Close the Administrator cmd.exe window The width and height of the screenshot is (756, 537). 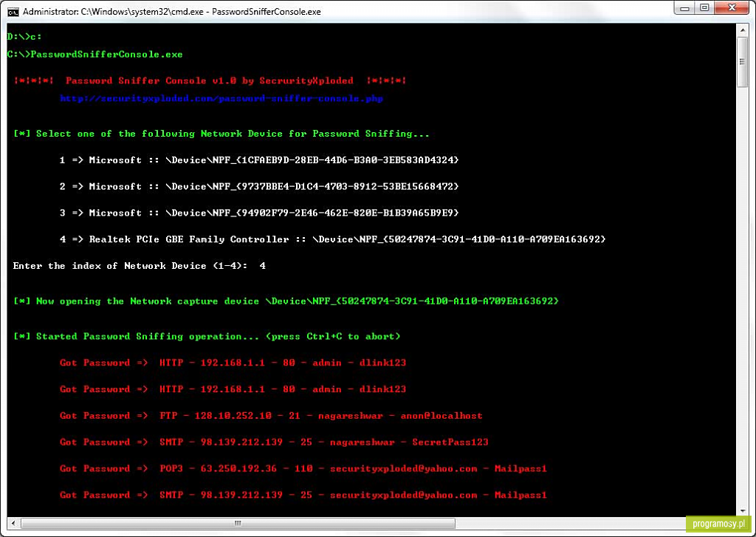[x=732, y=8]
